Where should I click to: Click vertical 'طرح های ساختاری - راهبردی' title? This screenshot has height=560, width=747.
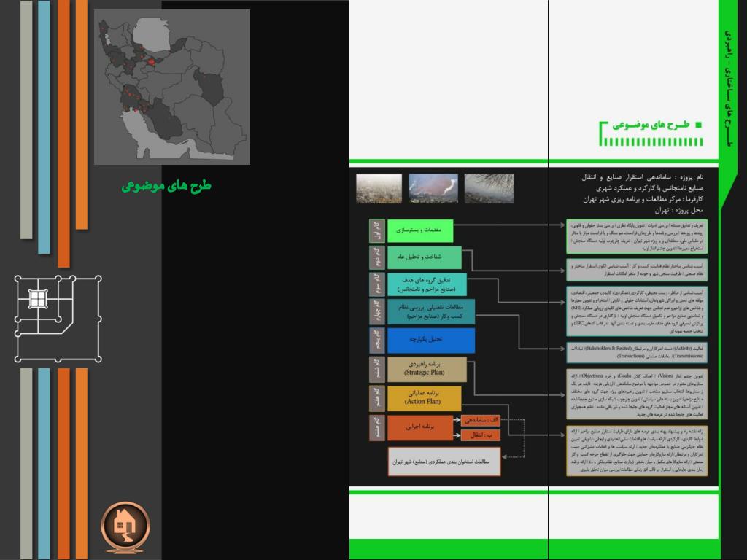point(729,88)
